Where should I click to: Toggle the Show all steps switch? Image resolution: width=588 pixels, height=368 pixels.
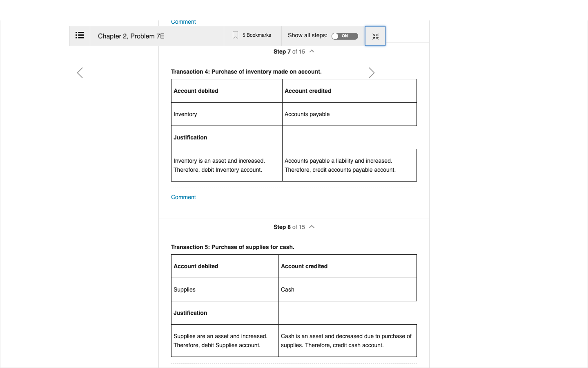pos(345,36)
